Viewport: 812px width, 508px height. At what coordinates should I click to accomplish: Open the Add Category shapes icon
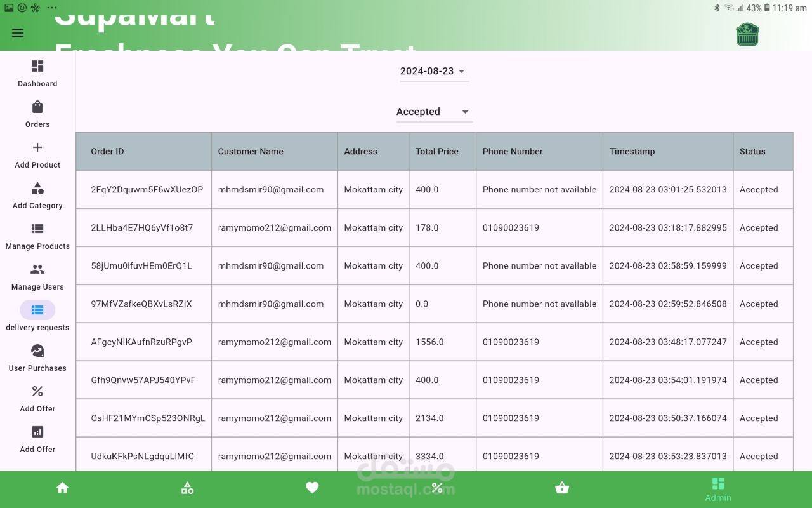tap(37, 188)
